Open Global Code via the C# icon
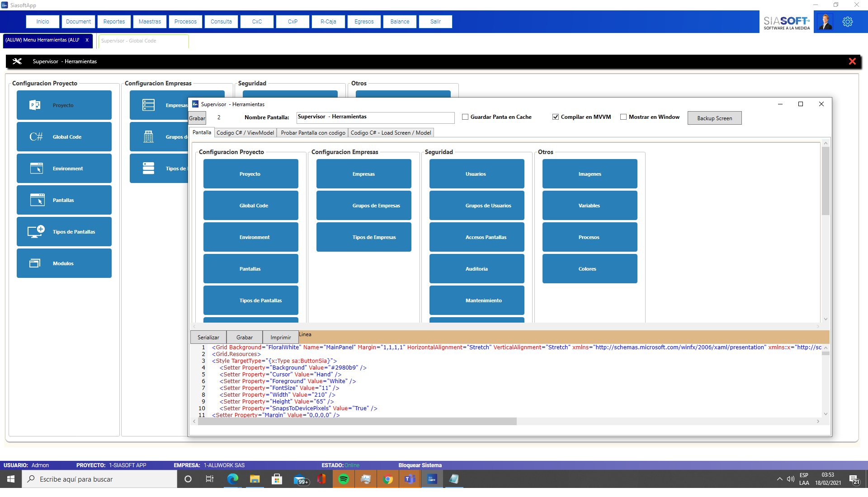Image resolution: width=868 pixels, height=497 pixels. pos(35,136)
